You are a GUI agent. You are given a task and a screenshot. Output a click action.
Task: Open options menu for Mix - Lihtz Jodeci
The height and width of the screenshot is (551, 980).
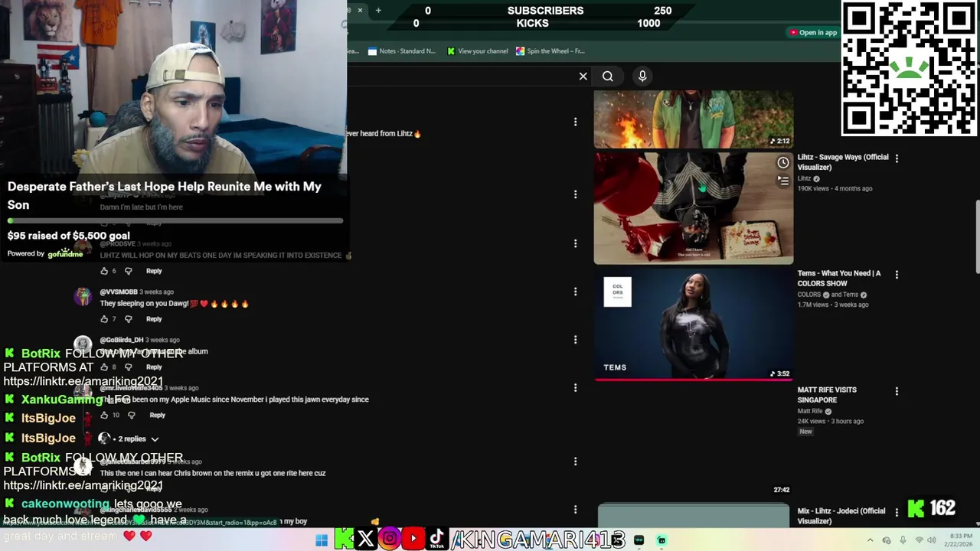click(897, 512)
